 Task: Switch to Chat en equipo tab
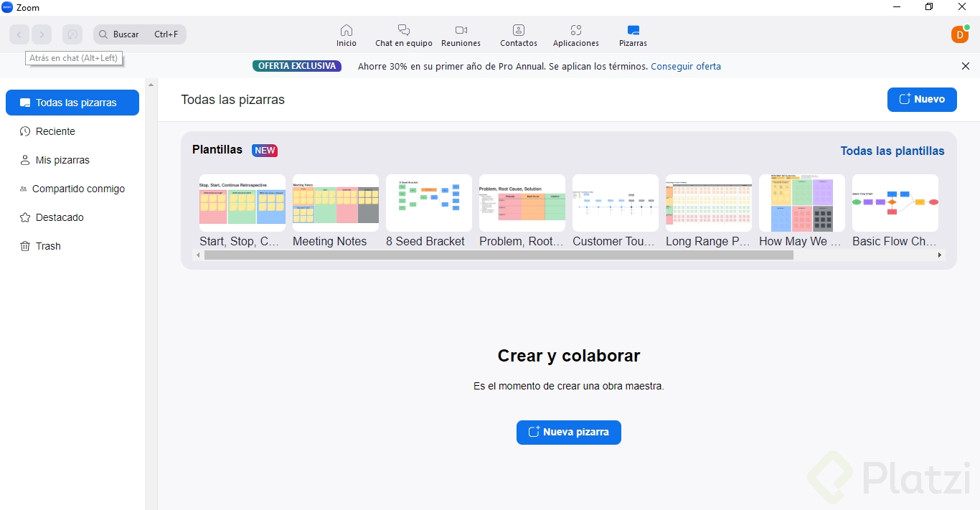[x=404, y=35]
